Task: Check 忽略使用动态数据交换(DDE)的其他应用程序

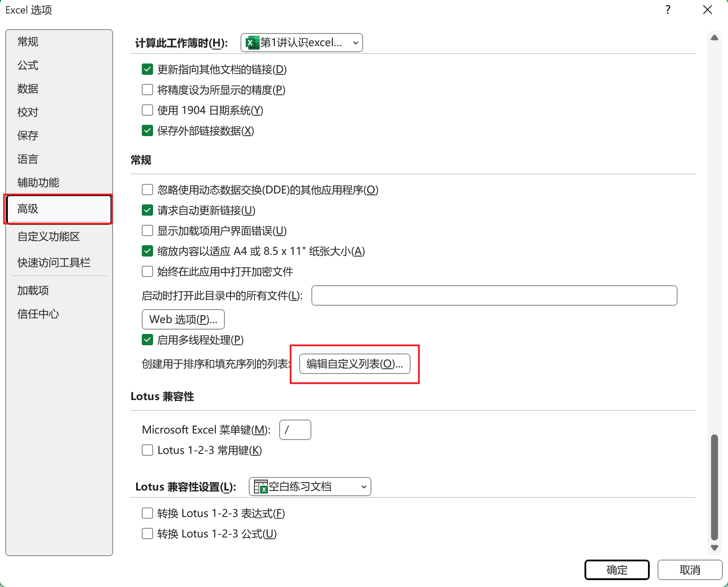Action: [x=147, y=190]
